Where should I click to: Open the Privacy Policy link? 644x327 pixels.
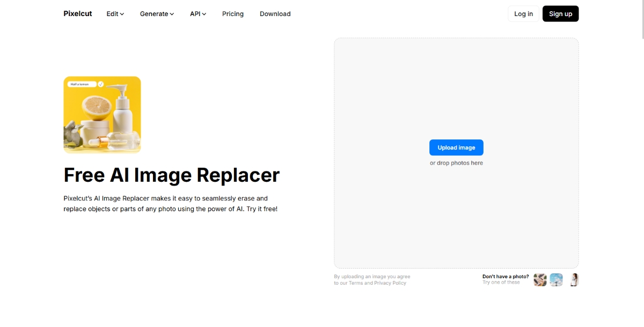click(x=390, y=283)
